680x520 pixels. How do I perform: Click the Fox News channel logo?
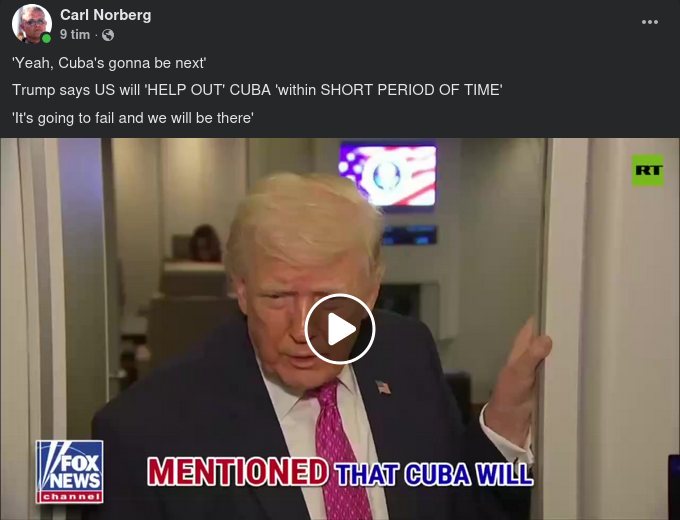(69, 472)
